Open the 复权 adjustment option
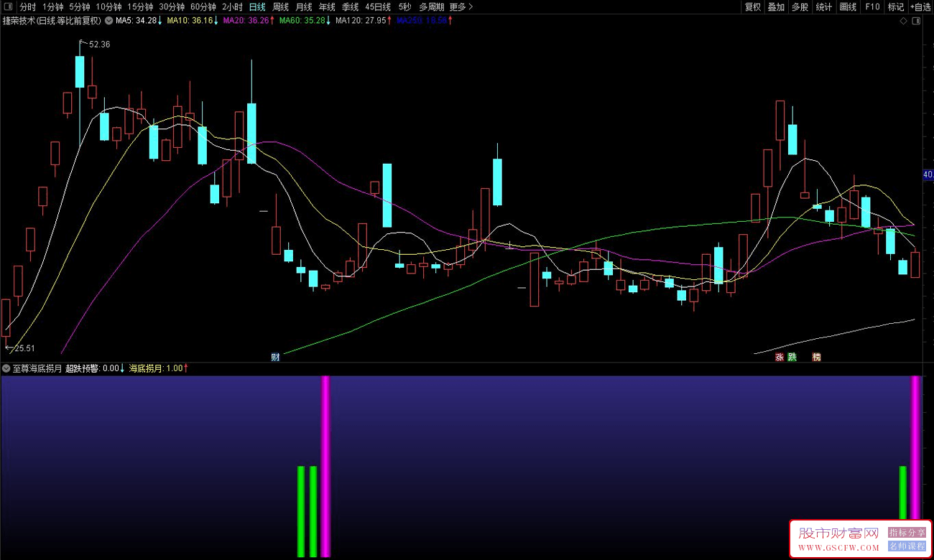Image resolution: width=934 pixels, height=560 pixels. pyautogui.click(x=752, y=6)
